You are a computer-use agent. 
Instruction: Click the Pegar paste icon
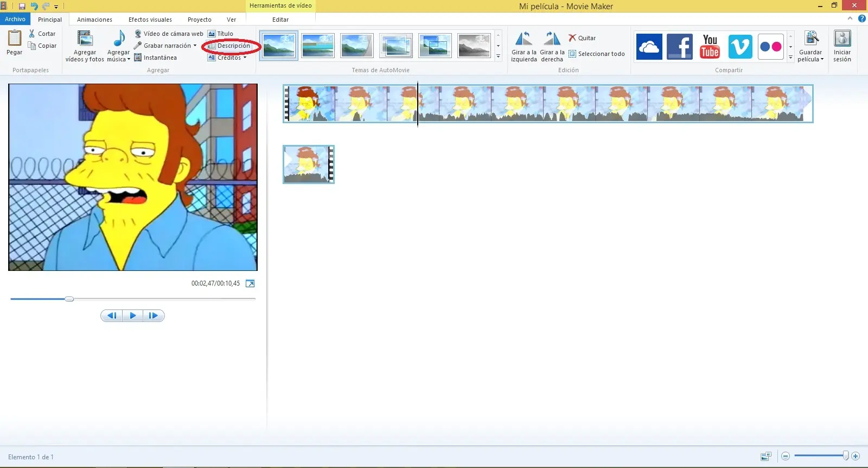point(15,38)
